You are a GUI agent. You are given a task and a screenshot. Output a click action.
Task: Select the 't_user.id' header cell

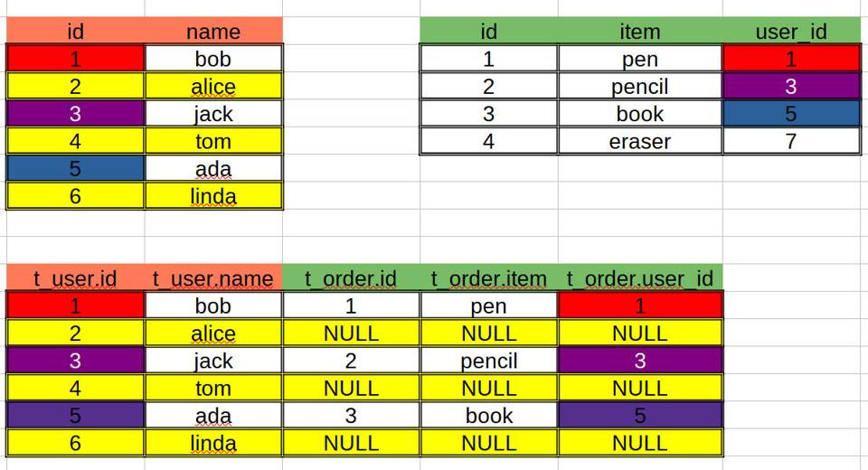pyautogui.click(x=75, y=278)
